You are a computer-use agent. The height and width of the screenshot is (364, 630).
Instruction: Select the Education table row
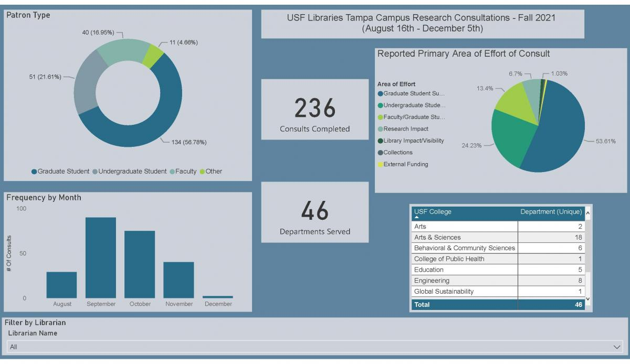498,270
